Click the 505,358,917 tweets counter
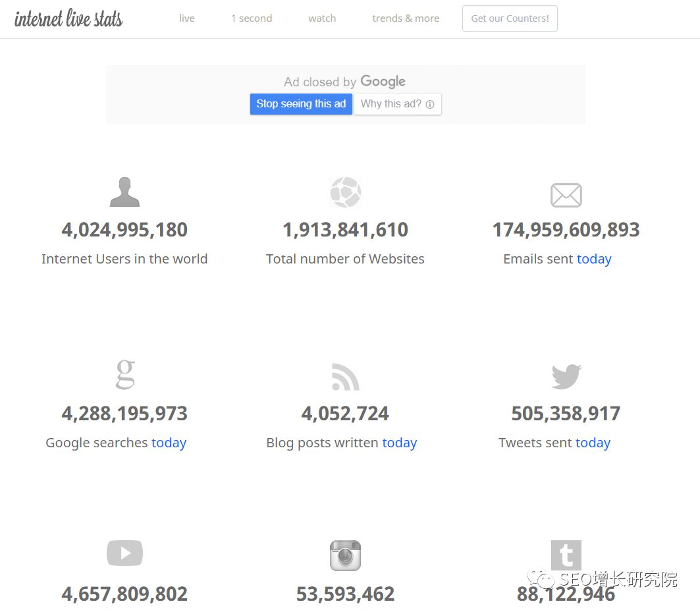Screen dimensions: 700x610 (566, 414)
